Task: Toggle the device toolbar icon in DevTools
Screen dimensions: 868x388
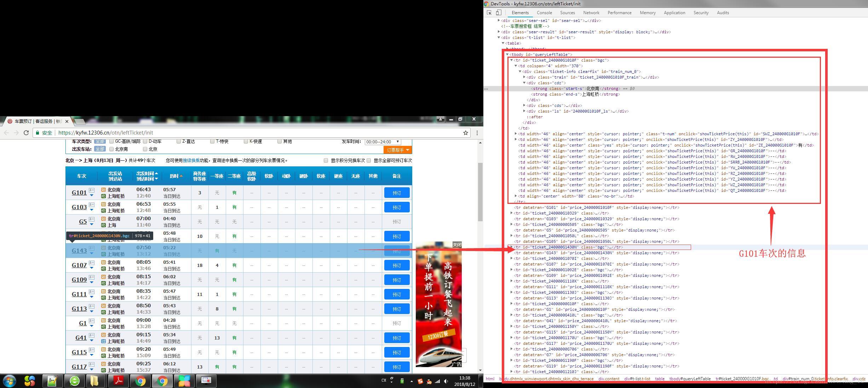Action: click(499, 13)
